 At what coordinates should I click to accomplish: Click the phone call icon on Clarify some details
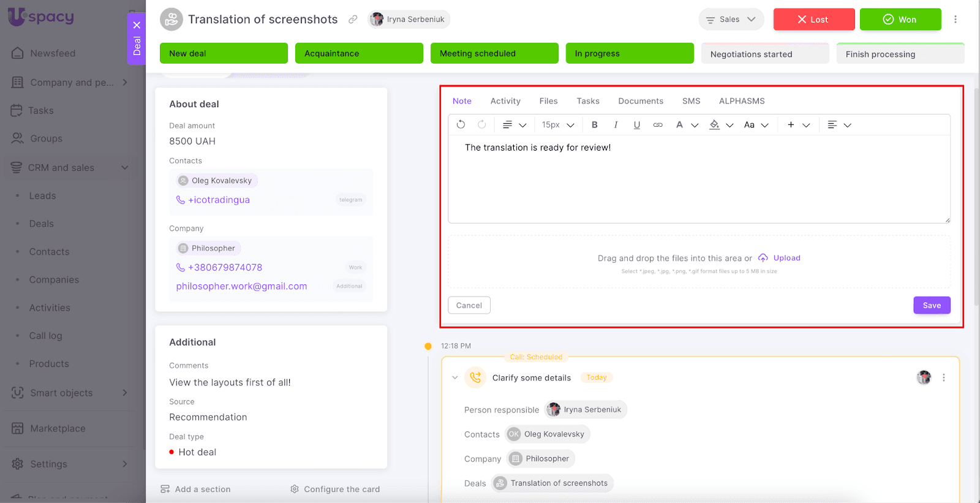pos(475,378)
